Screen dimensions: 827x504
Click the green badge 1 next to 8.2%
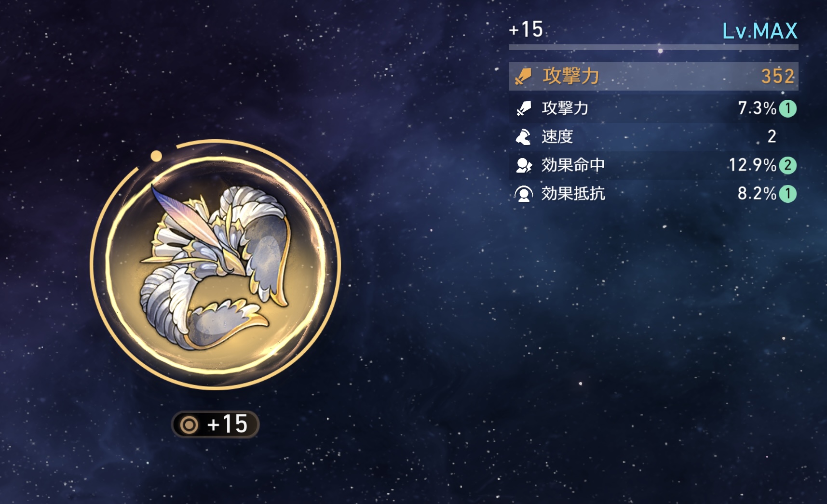pos(788,194)
